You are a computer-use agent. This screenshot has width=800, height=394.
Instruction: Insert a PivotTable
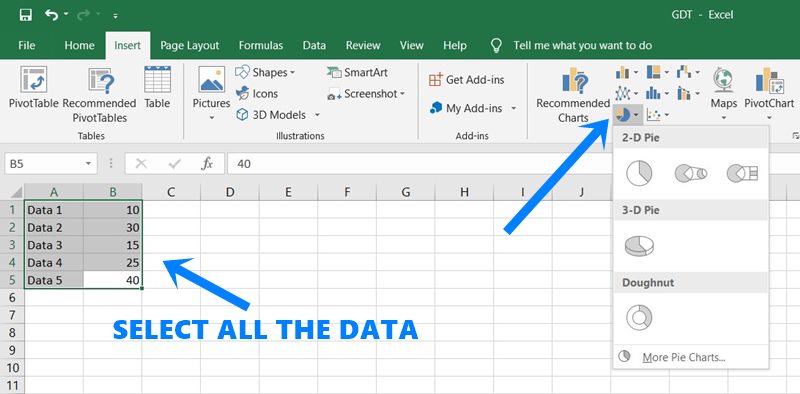click(x=34, y=88)
